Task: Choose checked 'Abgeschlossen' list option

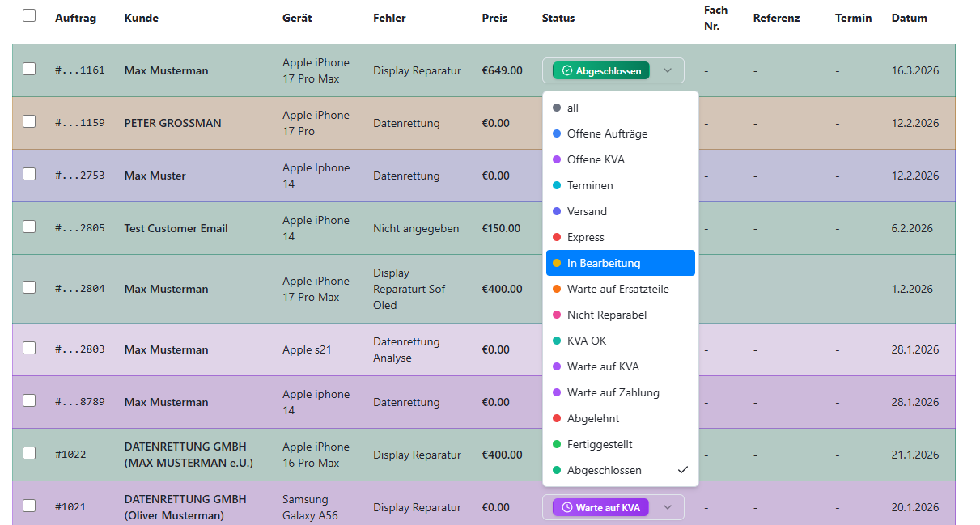Action: [621, 470]
